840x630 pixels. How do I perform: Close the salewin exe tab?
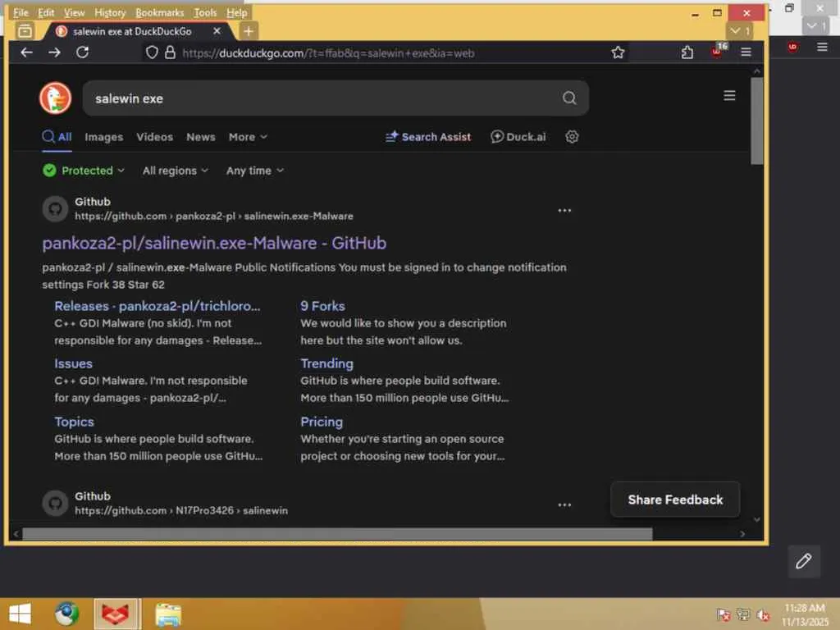coord(217,31)
